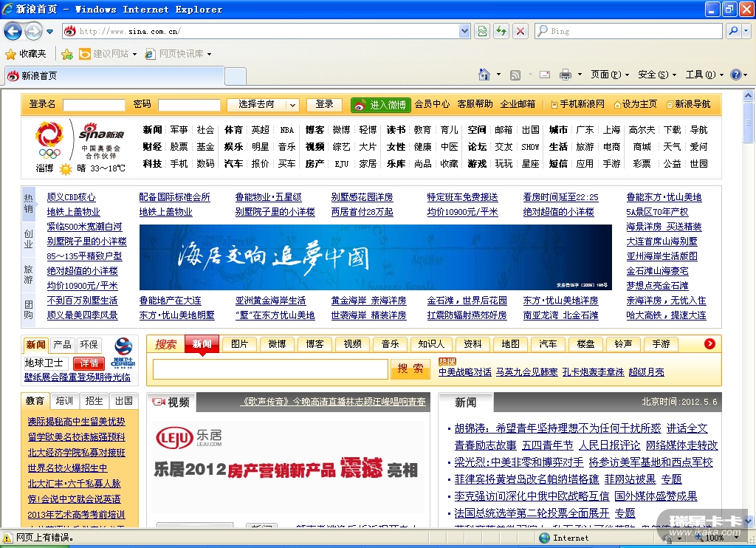Select the 视频 search category tab
Viewport: 756px width, 548px height.
point(352,344)
